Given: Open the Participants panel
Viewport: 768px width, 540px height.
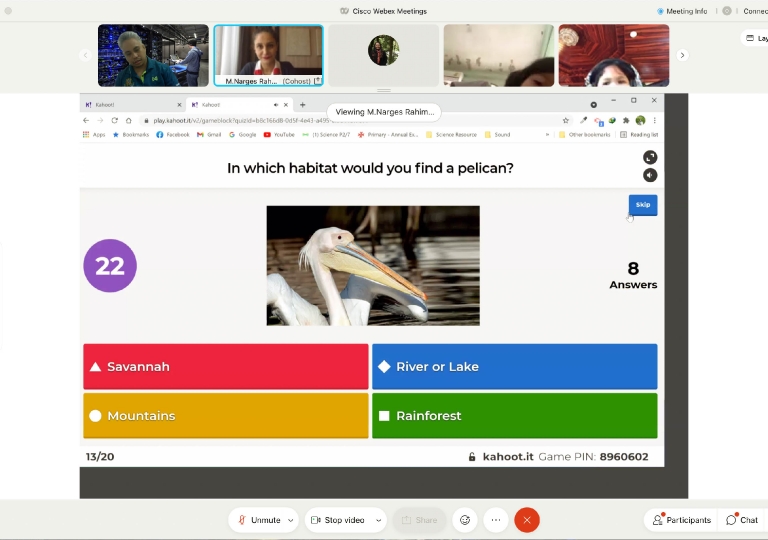Looking at the screenshot, I should [x=681, y=520].
